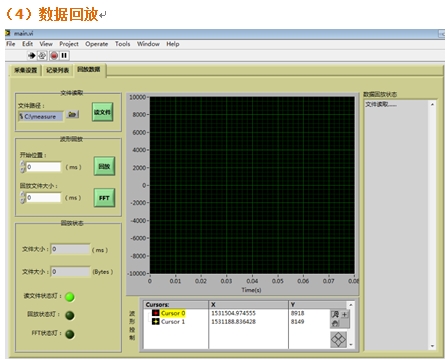Click inside the black waveform graph area
This screenshot has height=360, width=446.
pyautogui.click(x=252, y=185)
